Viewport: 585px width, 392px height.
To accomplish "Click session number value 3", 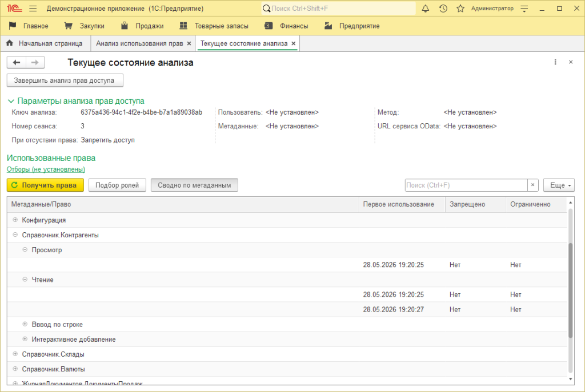I will (82, 126).
